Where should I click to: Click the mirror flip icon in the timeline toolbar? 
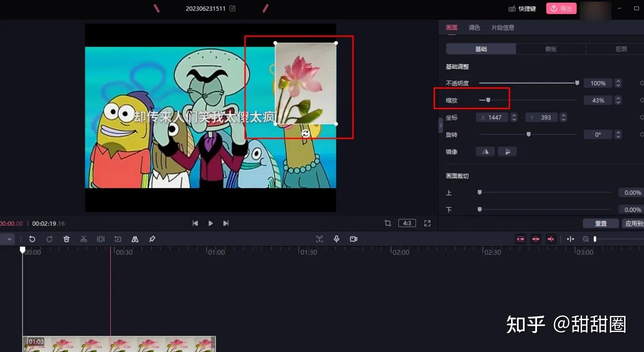tap(135, 239)
